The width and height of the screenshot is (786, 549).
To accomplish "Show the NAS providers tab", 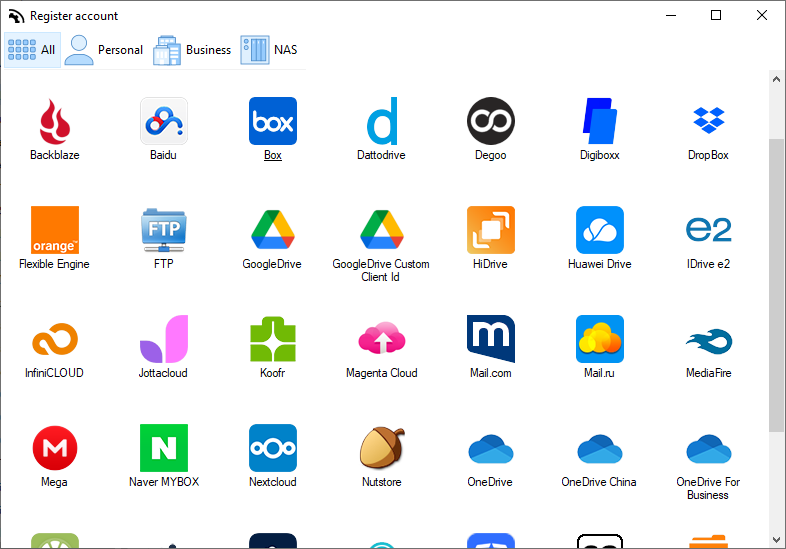I will [269, 50].
